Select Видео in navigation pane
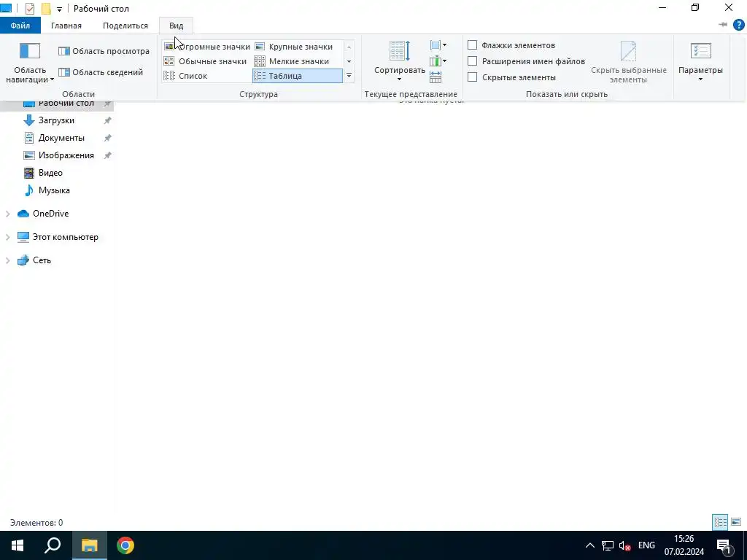This screenshot has width=747, height=560. (x=50, y=173)
